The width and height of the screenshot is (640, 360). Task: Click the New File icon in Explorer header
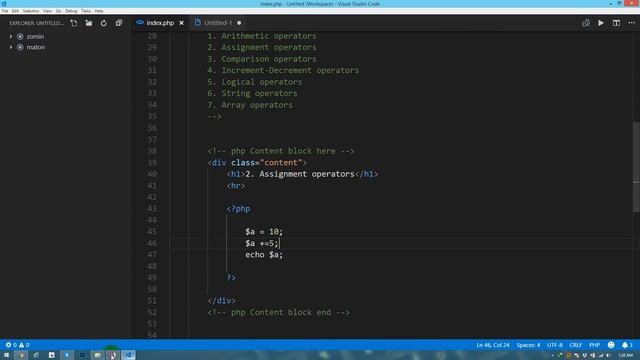coord(74,23)
